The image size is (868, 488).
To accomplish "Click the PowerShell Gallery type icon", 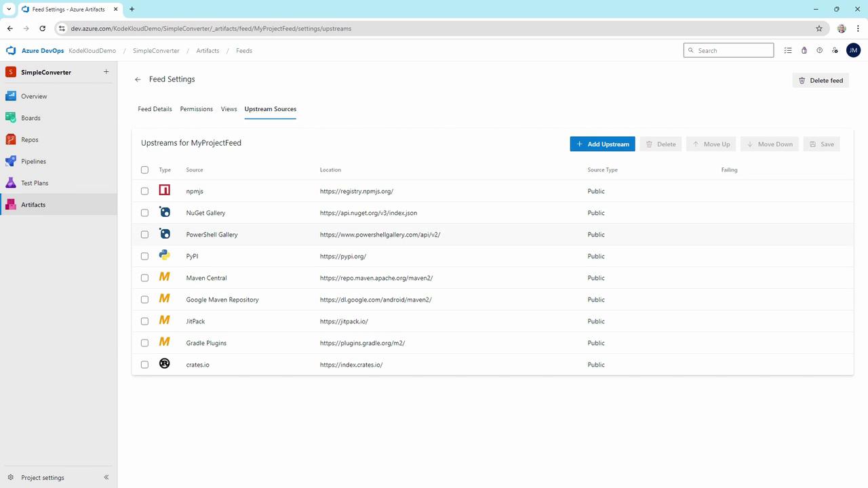I will [x=164, y=234].
